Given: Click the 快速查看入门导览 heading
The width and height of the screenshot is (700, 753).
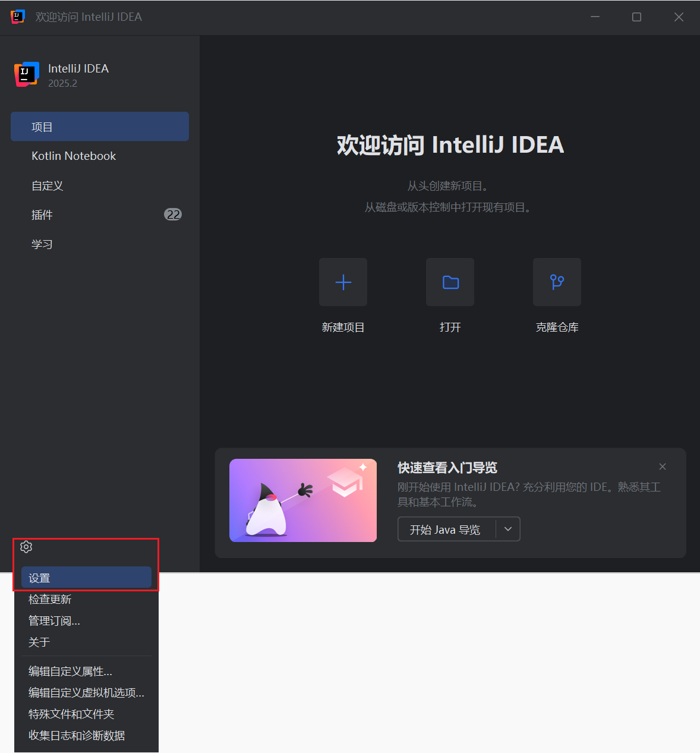Looking at the screenshot, I should (447, 468).
